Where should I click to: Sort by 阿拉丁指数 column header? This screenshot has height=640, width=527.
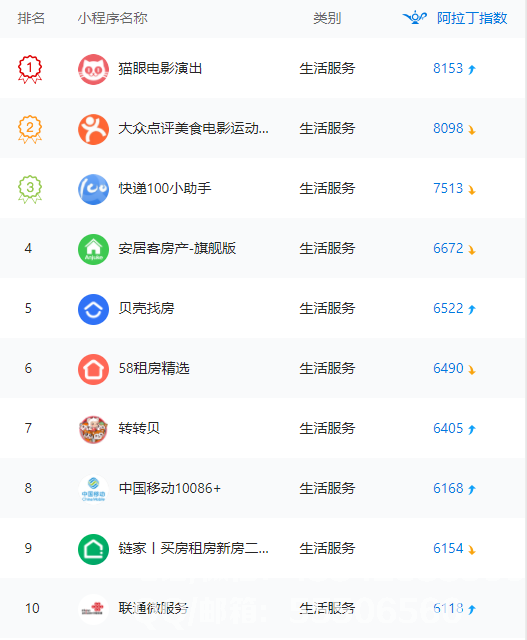click(x=472, y=18)
